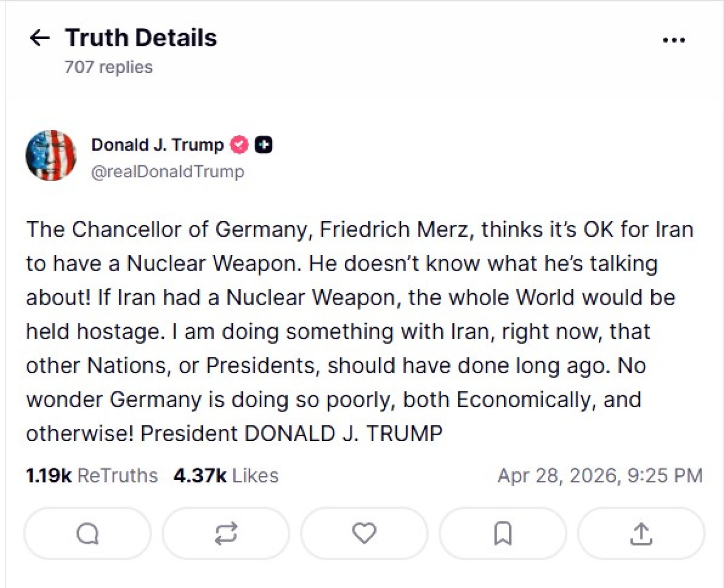724x588 pixels.
Task: Click the post's opening line about Germany's Chancellor
Action: (359, 230)
